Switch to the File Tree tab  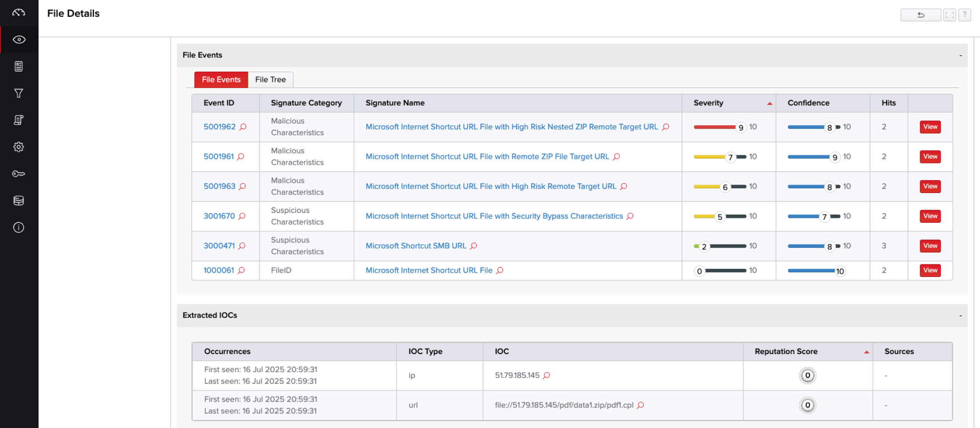click(270, 79)
